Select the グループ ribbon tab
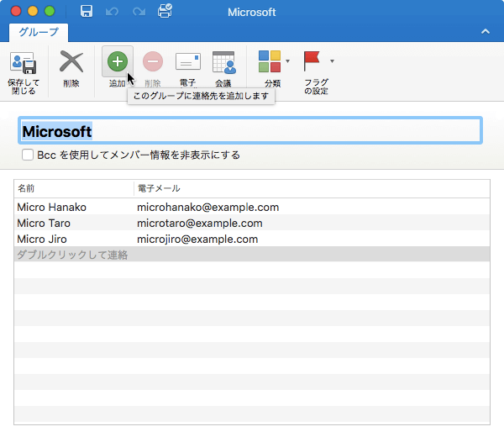The width and height of the screenshot is (504, 437). [x=39, y=32]
